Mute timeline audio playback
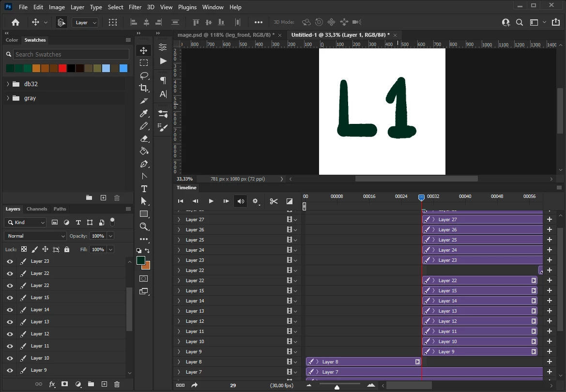This screenshot has width=566, height=392. 241,201
